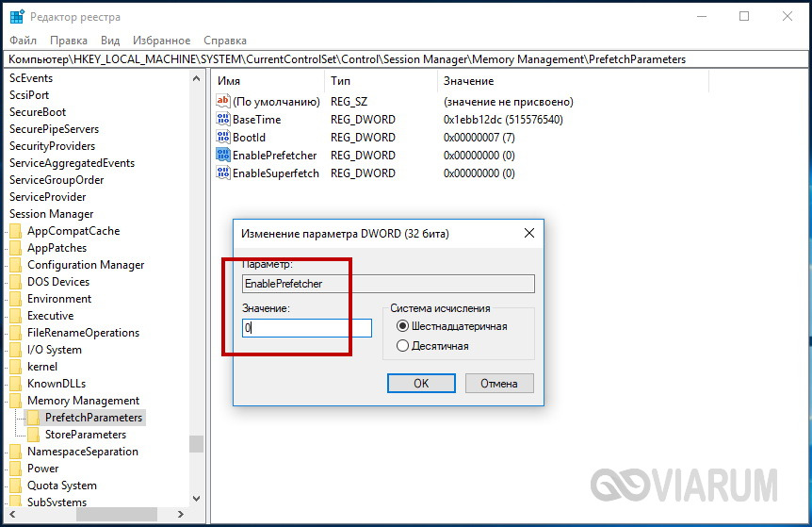
Task: Click the Registry Editor icon in title bar
Action: [x=17, y=16]
